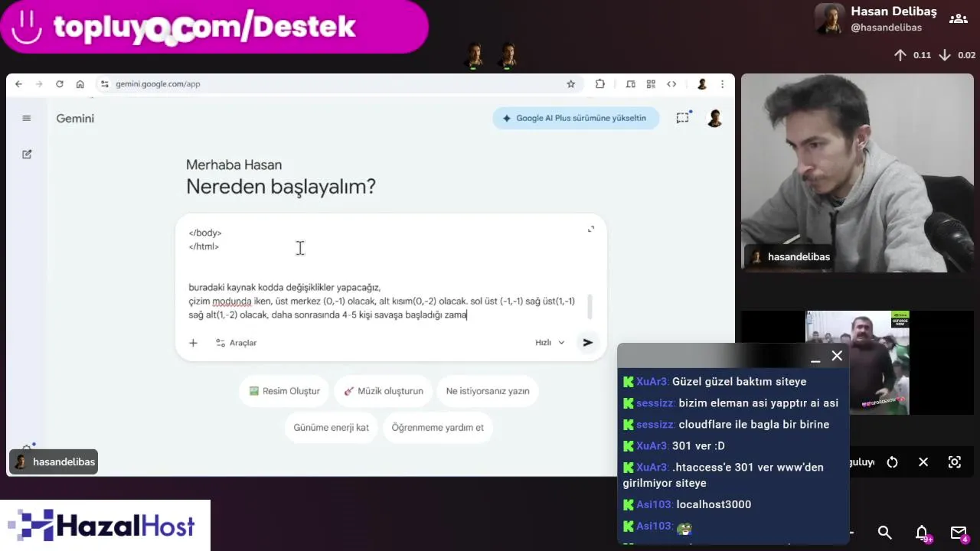Go forward in the browser

coord(38,84)
